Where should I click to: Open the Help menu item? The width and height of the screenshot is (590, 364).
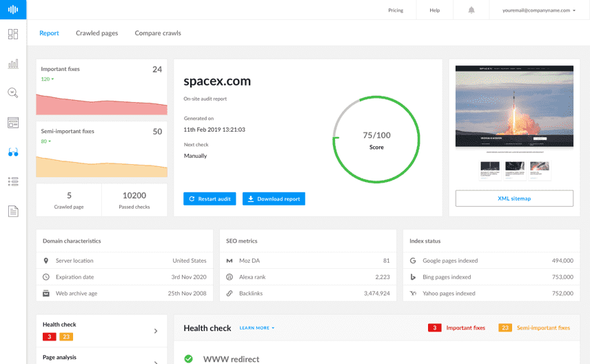coord(435,10)
